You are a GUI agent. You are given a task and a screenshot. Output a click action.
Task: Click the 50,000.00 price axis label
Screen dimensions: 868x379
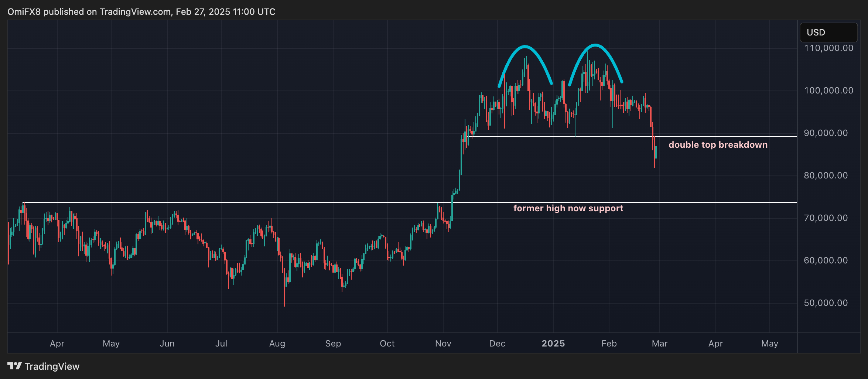pos(826,303)
